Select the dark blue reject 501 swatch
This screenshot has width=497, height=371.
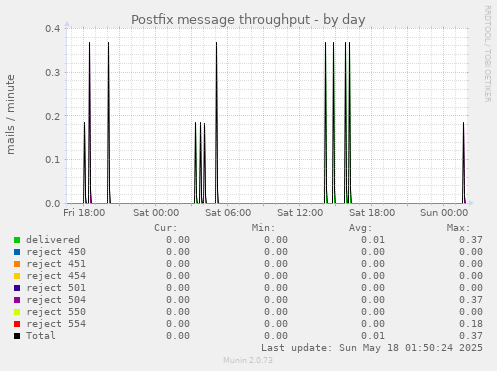pos(17,288)
